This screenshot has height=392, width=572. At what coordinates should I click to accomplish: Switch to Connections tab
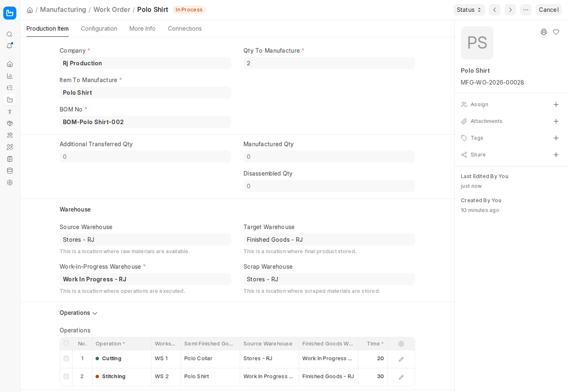tap(184, 29)
